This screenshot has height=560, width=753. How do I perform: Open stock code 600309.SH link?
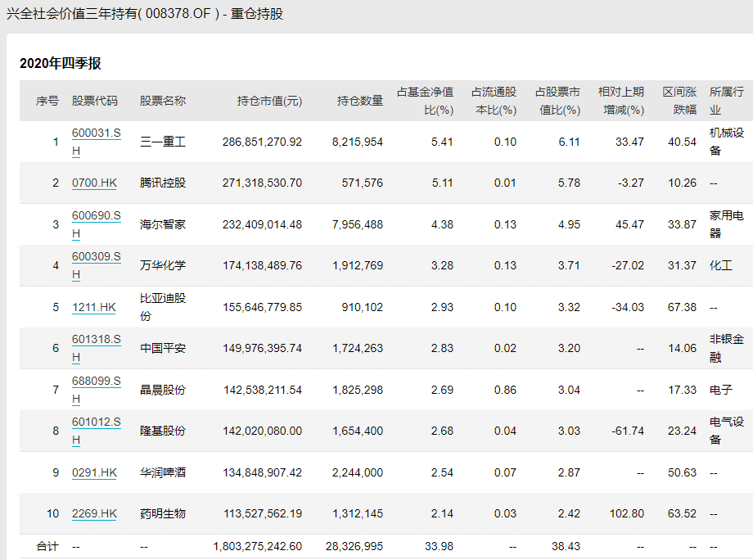pyautogui.click(x=96, y=257)
